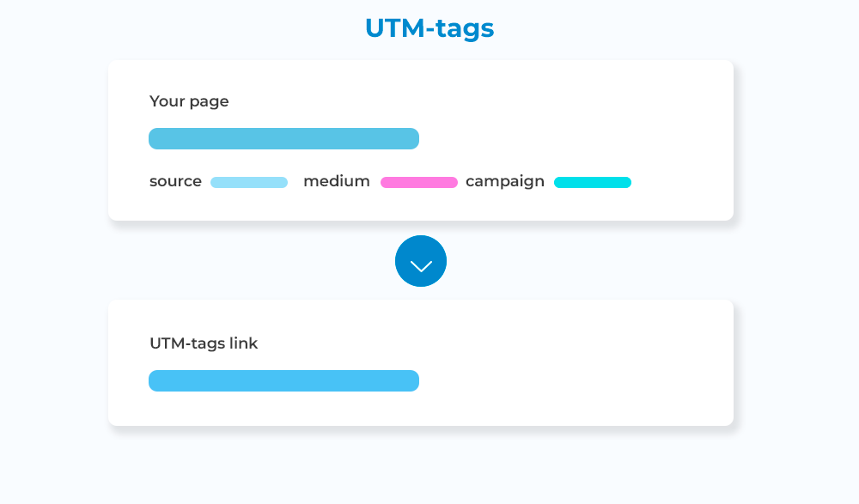Click the left end of the pink medium bar

point(387,182)
